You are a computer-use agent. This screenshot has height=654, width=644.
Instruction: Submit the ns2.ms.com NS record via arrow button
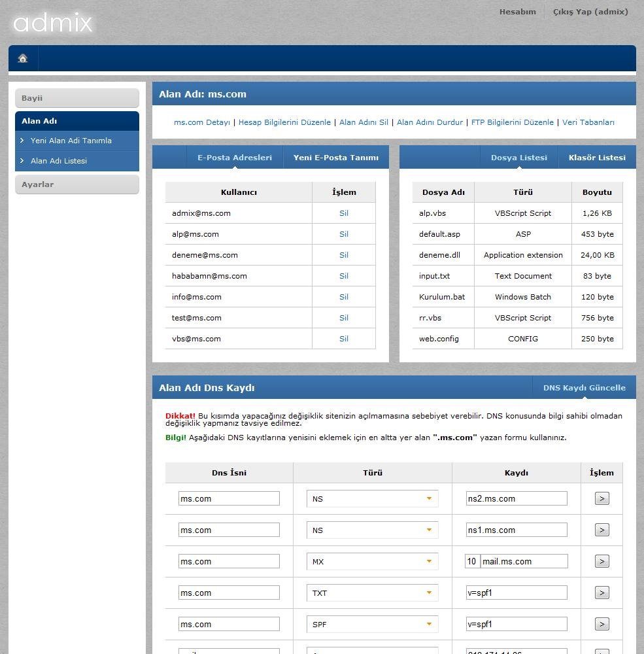(600, 498)
